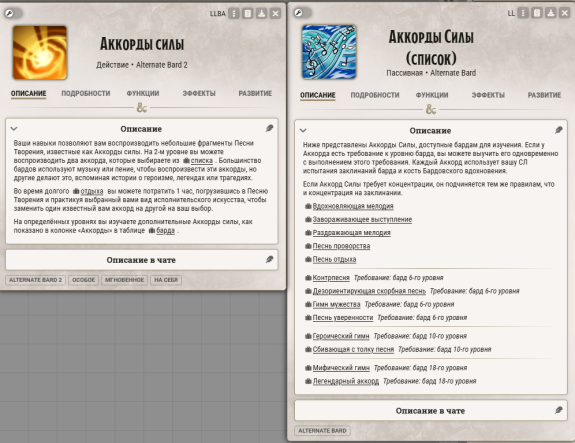Click import download icon in left window header
This screenshot has height=443, width=575.
261,14
